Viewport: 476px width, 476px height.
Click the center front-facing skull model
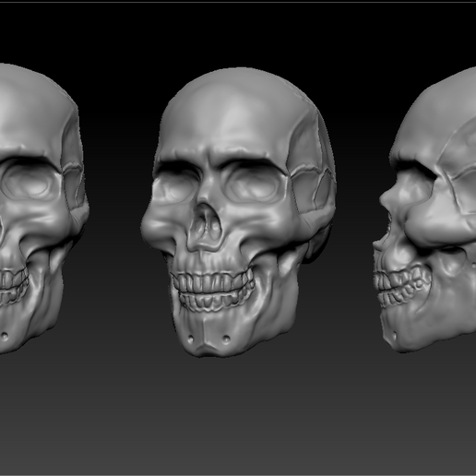238,212
